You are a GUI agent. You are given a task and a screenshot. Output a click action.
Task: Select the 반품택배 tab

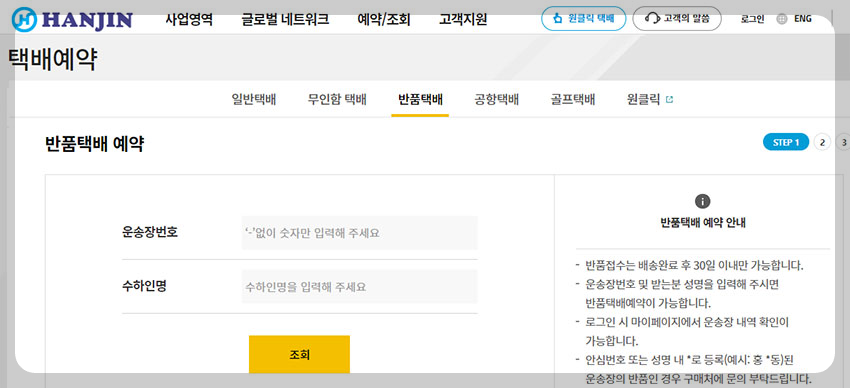coord(420,100)
